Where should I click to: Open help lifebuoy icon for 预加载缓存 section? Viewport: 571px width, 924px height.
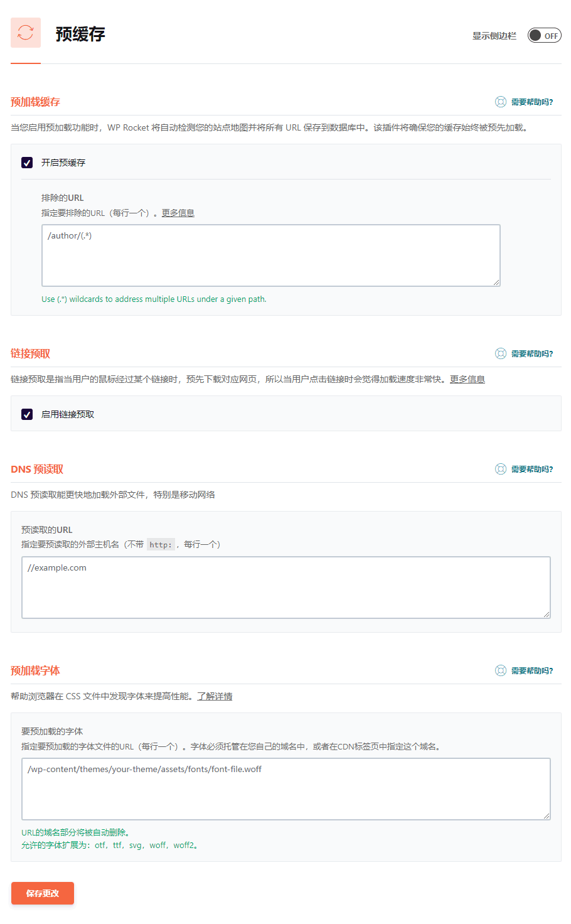point(501,102)
